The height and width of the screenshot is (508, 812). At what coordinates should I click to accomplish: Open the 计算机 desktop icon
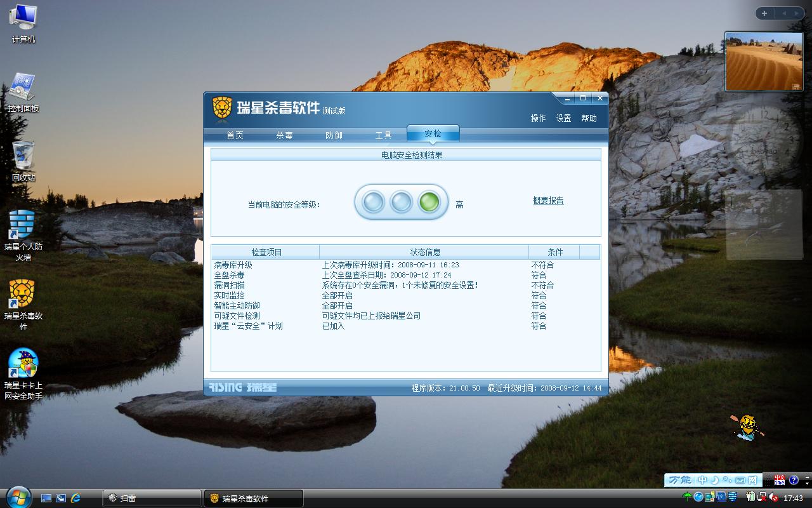pos(23,23)
